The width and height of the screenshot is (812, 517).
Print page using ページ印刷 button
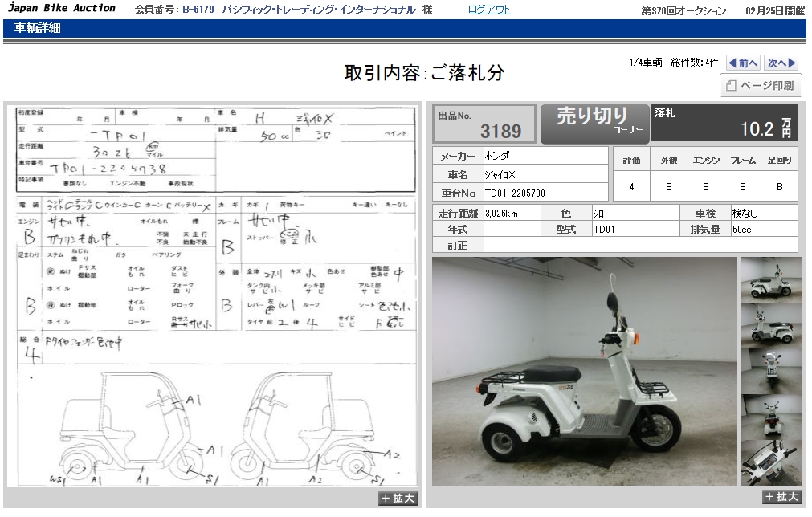pyautogui.click(x=760, y=86)
